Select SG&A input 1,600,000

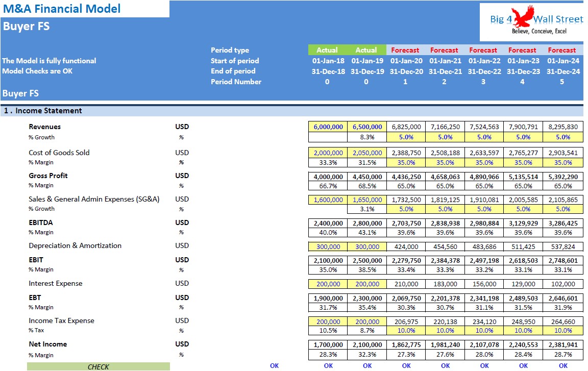(328, 200)
